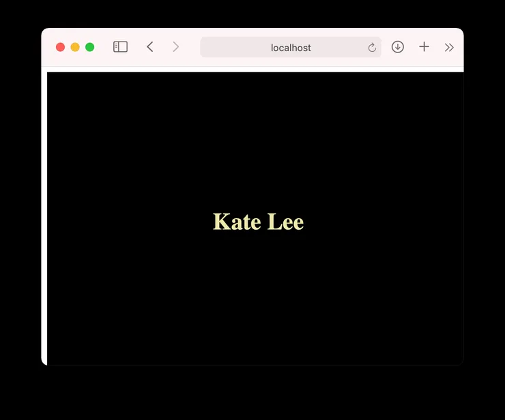Viewport: 505px width, 420px height.
Task: Click the Kate Lee heading text
Action: tap(258, 222)
